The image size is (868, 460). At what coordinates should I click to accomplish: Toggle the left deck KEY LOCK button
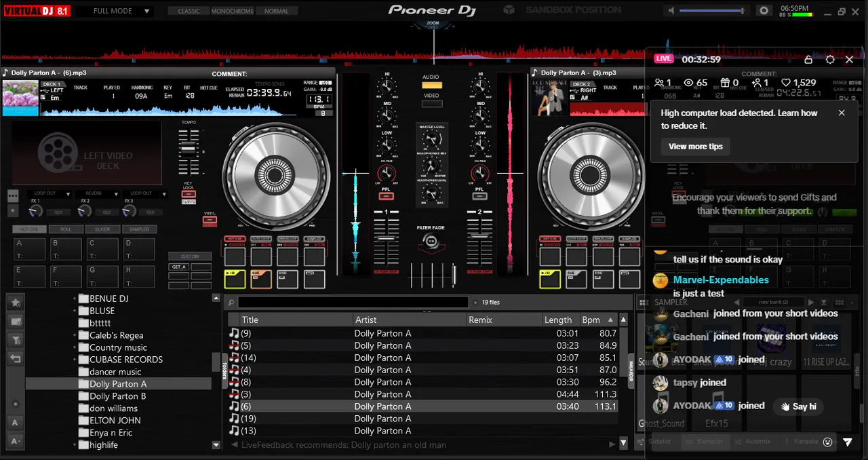(189, 193)
